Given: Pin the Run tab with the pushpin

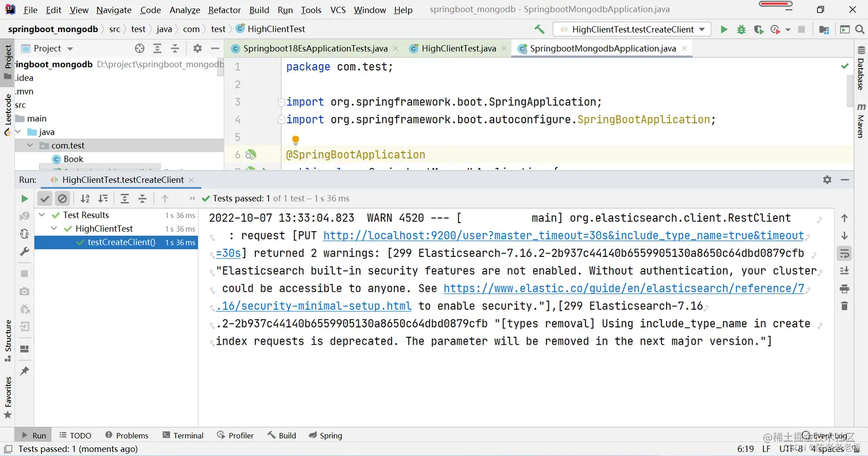Looking at the screenshot, I should point(24,371).
